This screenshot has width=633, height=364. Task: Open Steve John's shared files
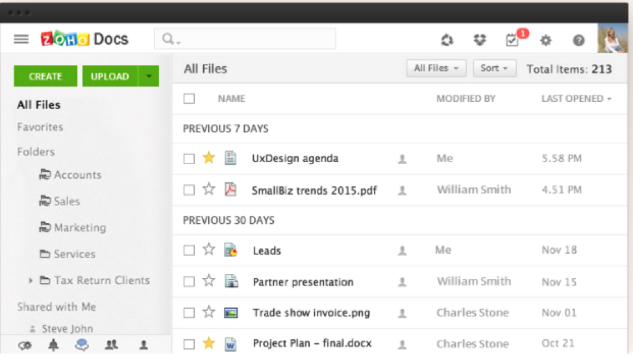click(x=62, y=328)
